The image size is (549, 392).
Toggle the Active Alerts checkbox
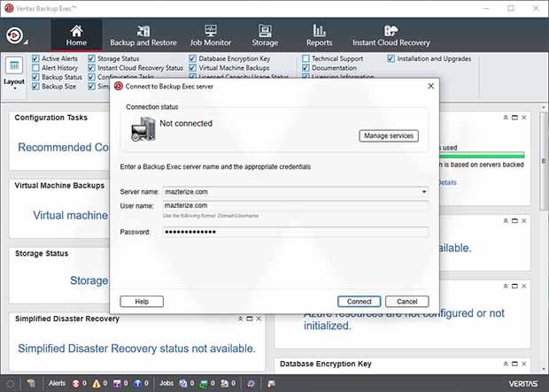35,58
